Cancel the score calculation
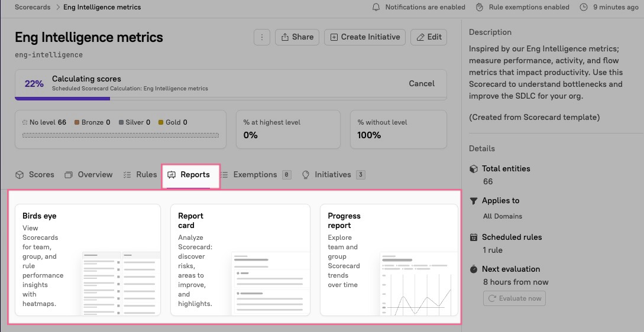Image resolution: width=644 pixels, height=332 pixels. (x=422, y=83)
